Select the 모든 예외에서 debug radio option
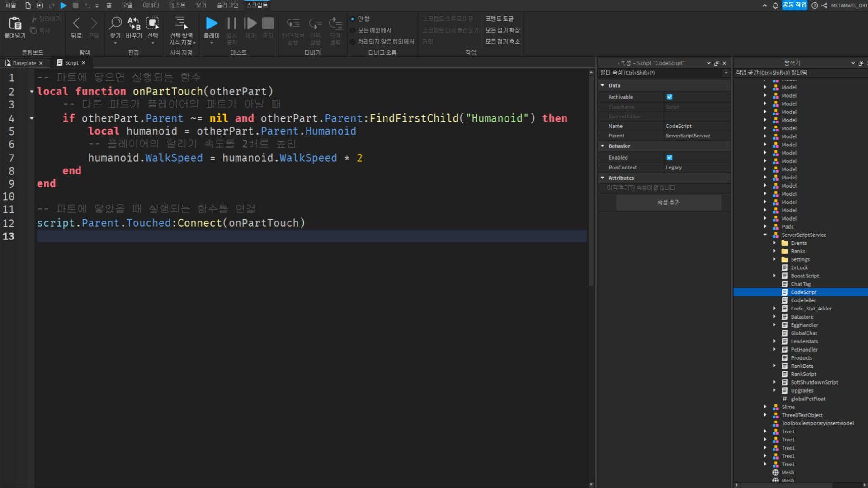868x488 pixels. coord(353,30)
